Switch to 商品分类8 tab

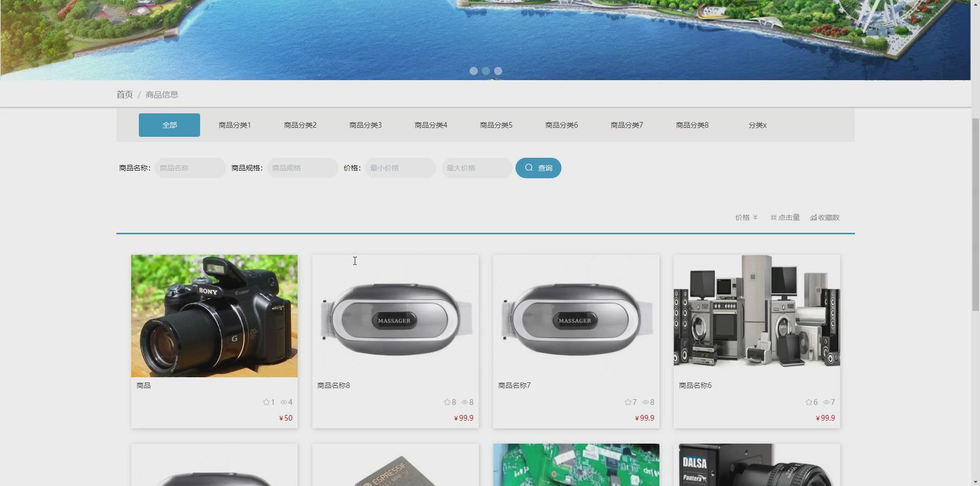(x=692, y=125)
